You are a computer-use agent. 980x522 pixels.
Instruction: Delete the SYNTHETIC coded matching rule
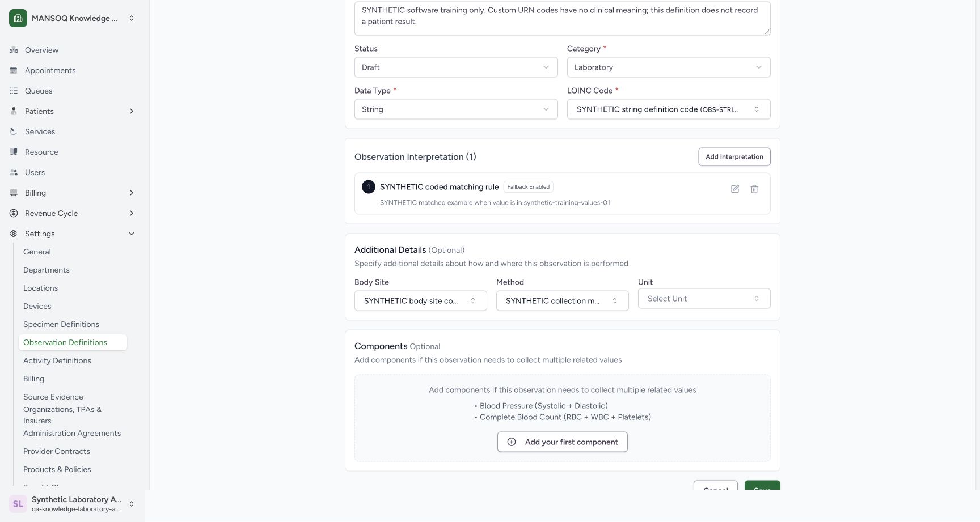point(754,189)
